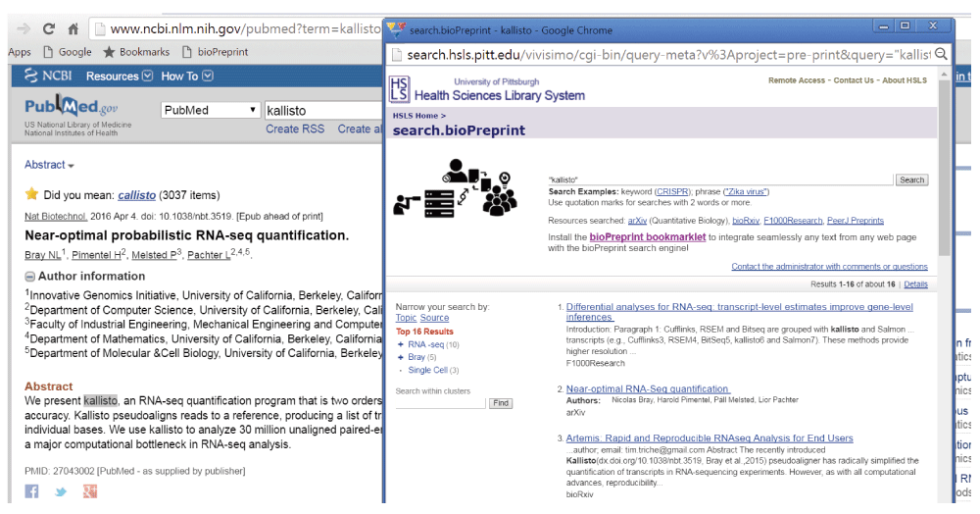Collapse the Author information section
Viewport: 980px width, 514px height.
click(x=29, y=277)
